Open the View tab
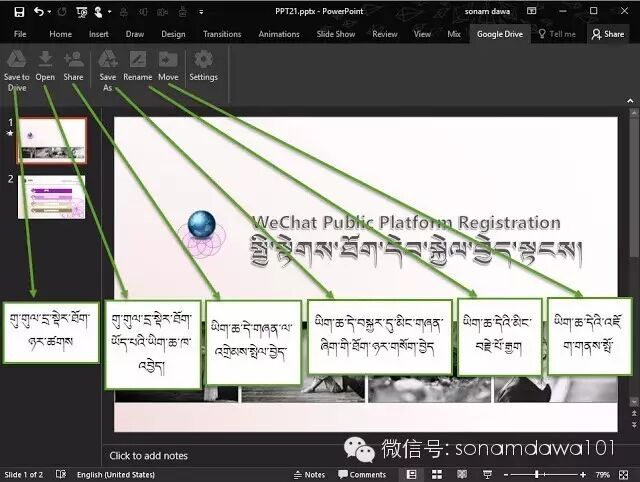Screen dimensions: 640x482 pyautogui.click(x=422, y=34)
